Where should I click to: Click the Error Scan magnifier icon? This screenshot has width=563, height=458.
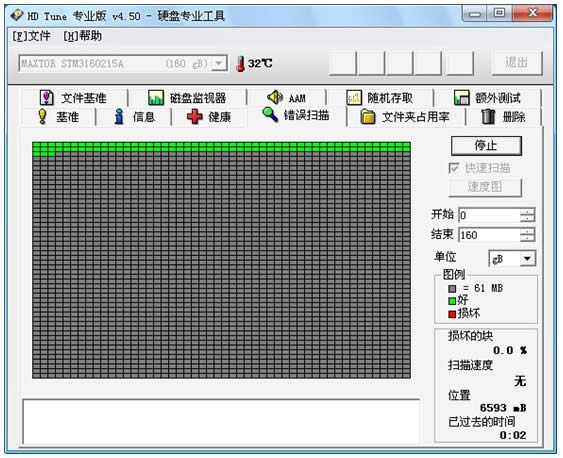point(270,114)
